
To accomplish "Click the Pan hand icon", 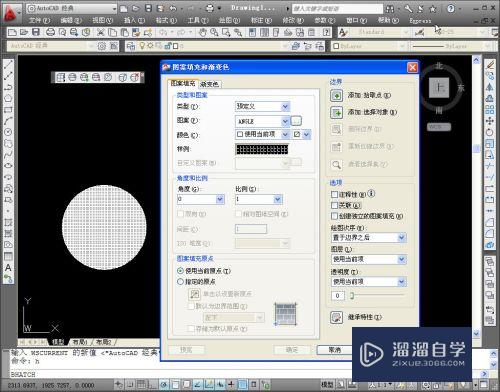I will [202, 32].
